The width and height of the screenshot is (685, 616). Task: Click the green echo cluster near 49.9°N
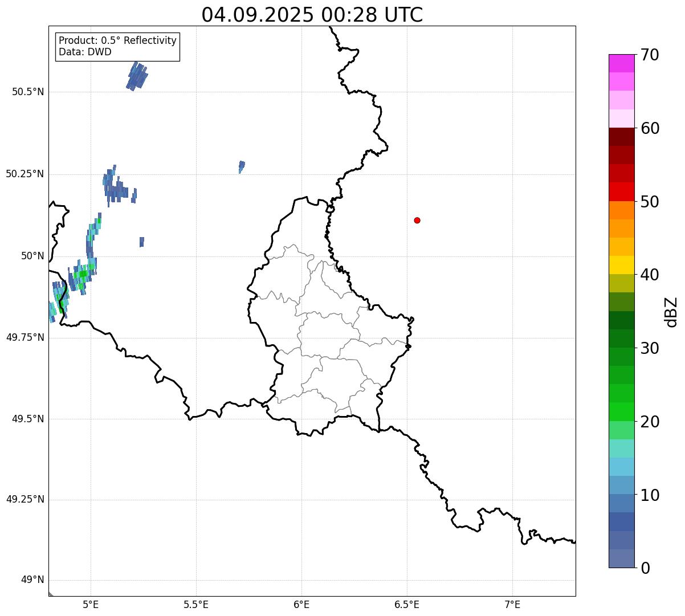pyautogui.click(x=83, y=275)
